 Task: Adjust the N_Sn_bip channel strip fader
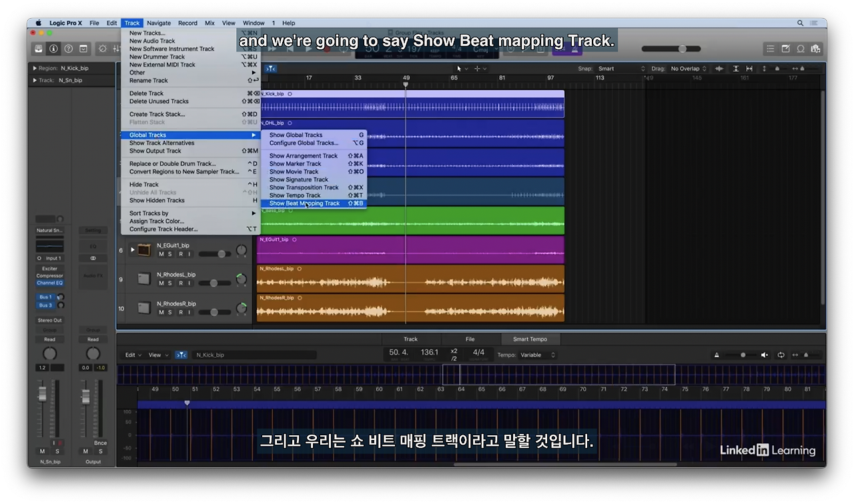point(42,393)
